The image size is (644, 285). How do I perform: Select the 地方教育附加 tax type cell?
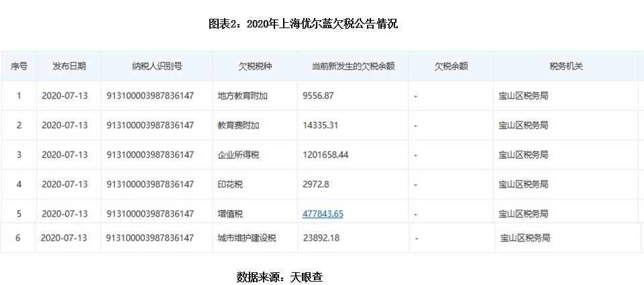click(x=243, y=96)
